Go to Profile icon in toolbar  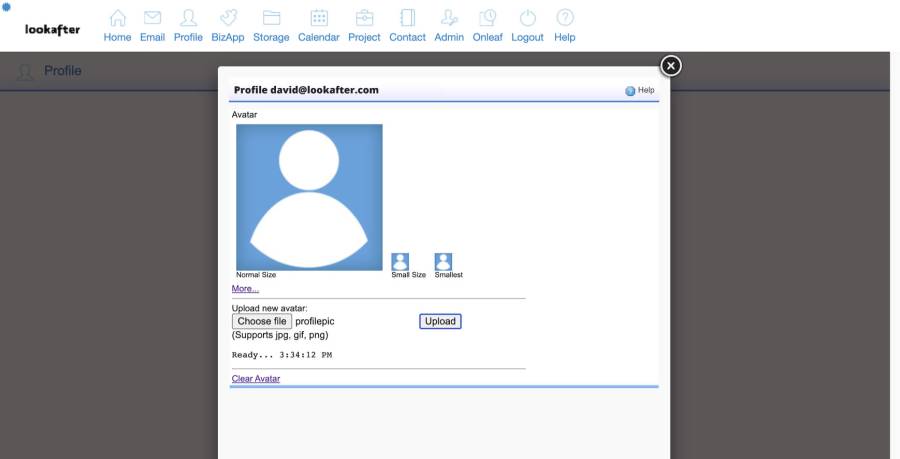coord(188,19)
